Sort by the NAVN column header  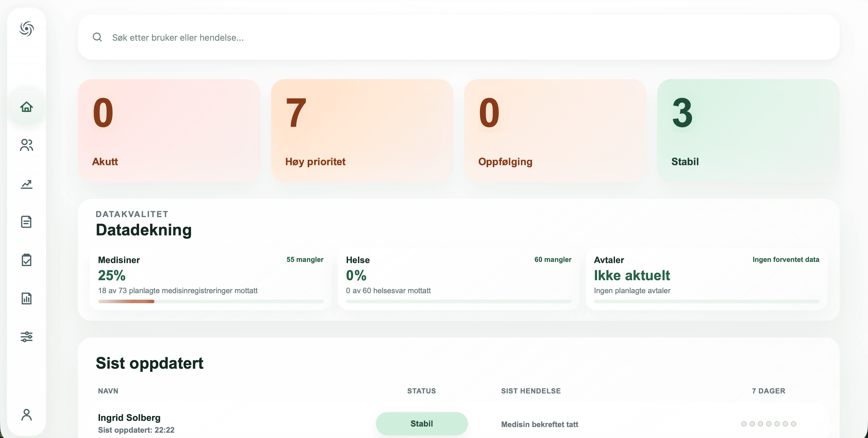pos(108,391)
